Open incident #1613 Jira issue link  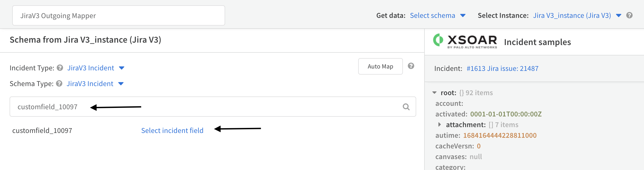point(502,68)
